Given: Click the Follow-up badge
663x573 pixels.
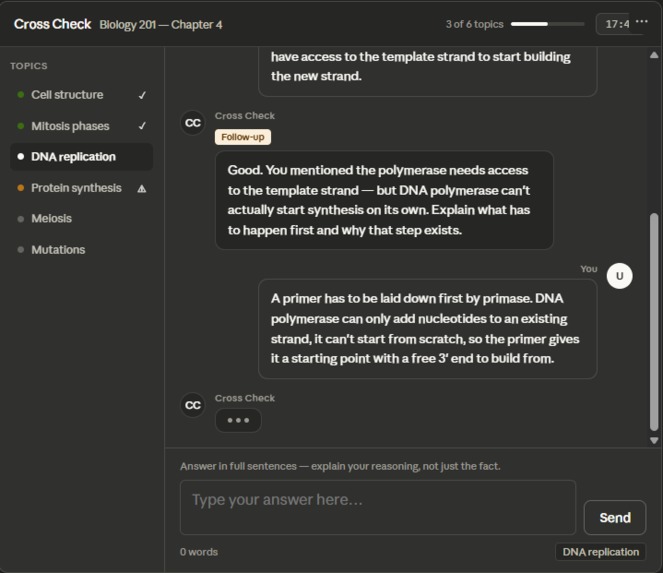Looking at the screenshot, I should click(243, 137).
